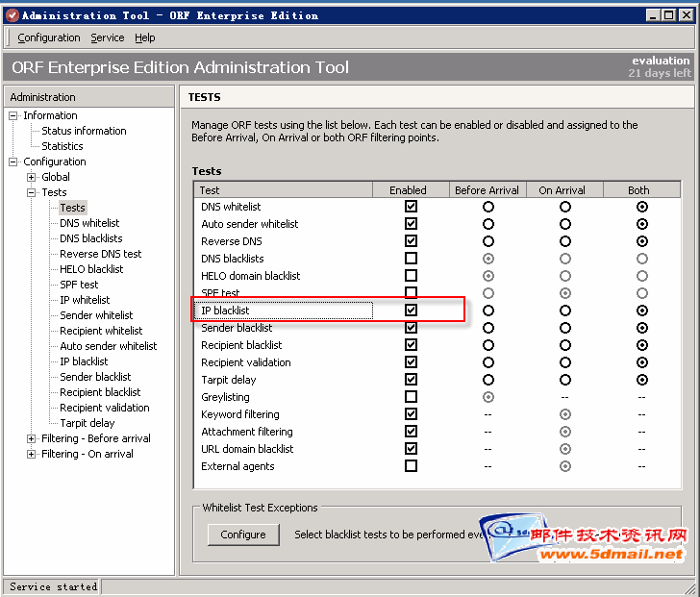Enable the External agents checkbox

coord(412,466)
